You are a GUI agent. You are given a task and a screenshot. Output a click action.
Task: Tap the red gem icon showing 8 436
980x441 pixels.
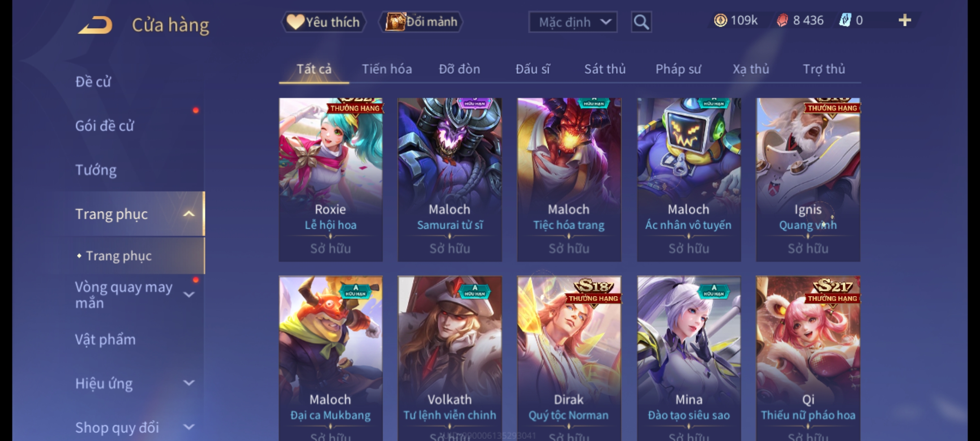pos(782,20)
